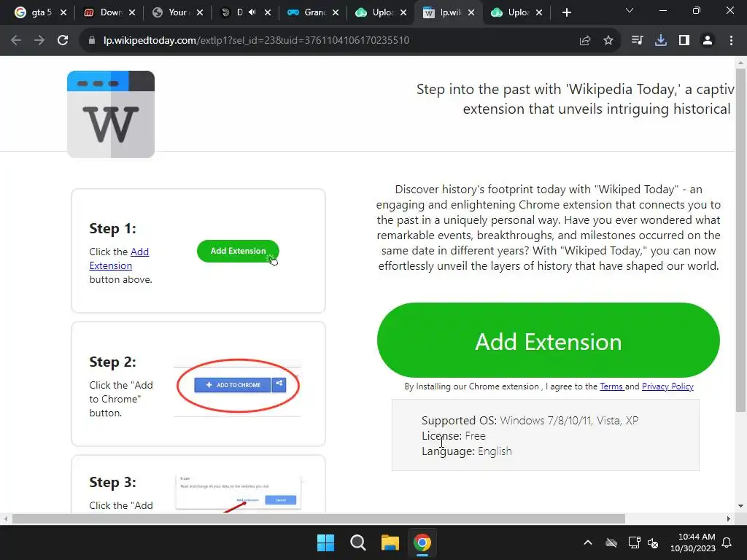Switch to the last 'Uploa' tab

click(x=510, y=13)
